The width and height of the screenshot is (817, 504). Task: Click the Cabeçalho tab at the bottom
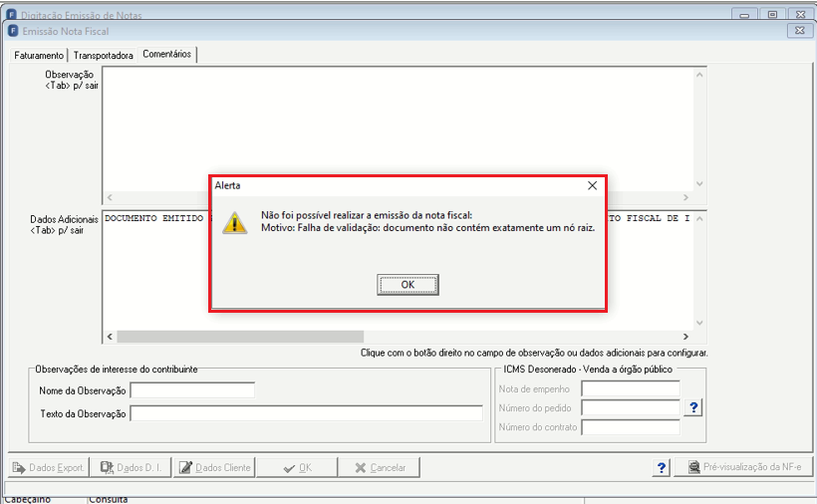pos(28,499)
